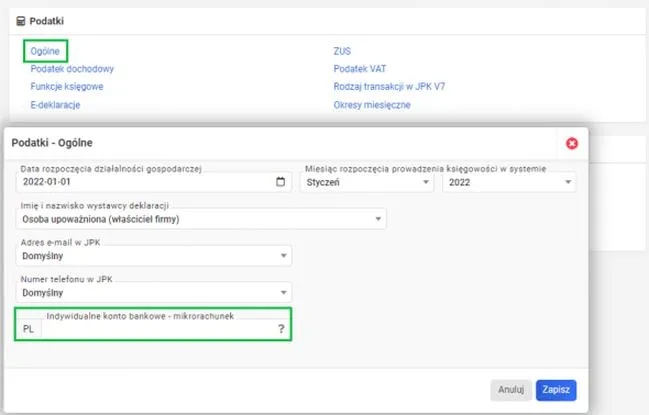Viewport: 649px width, 415px height.
Task: Click the Anuluj button
Action: pos(511,390)
